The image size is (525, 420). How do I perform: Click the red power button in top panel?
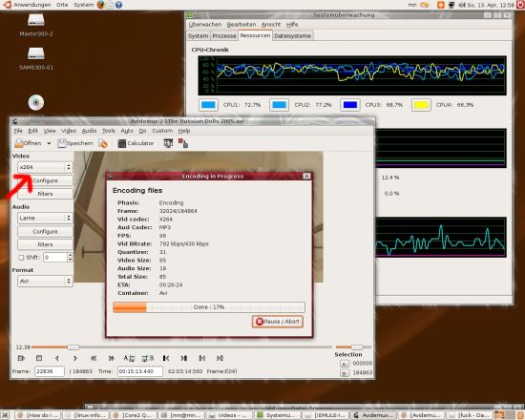point(520,5)
